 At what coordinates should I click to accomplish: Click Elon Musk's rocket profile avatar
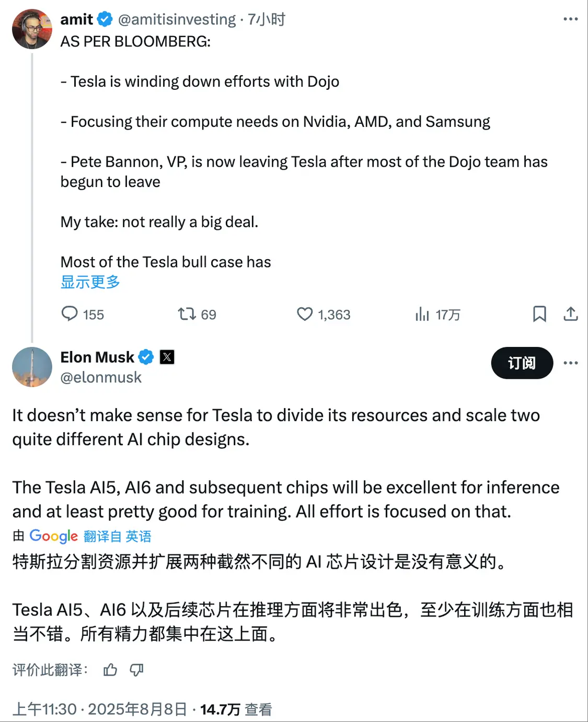[x=32, y=367]
